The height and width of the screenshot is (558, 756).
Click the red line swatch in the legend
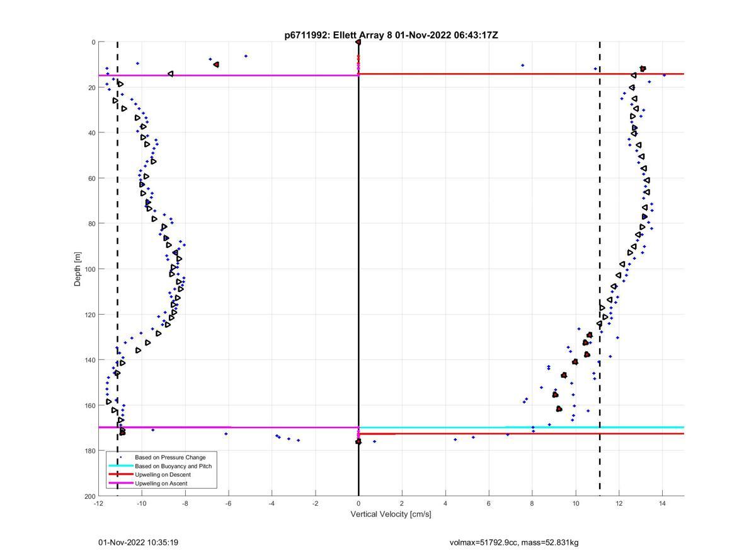coord(121,475)
